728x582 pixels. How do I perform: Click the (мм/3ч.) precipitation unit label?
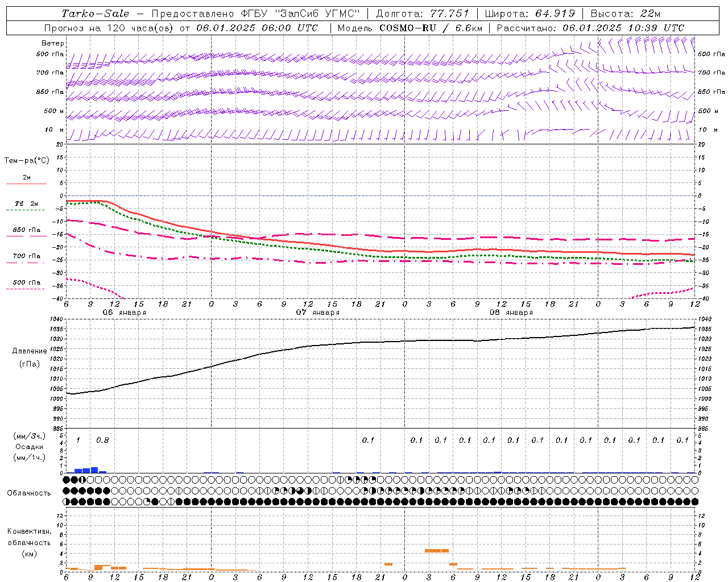(28, 436)
